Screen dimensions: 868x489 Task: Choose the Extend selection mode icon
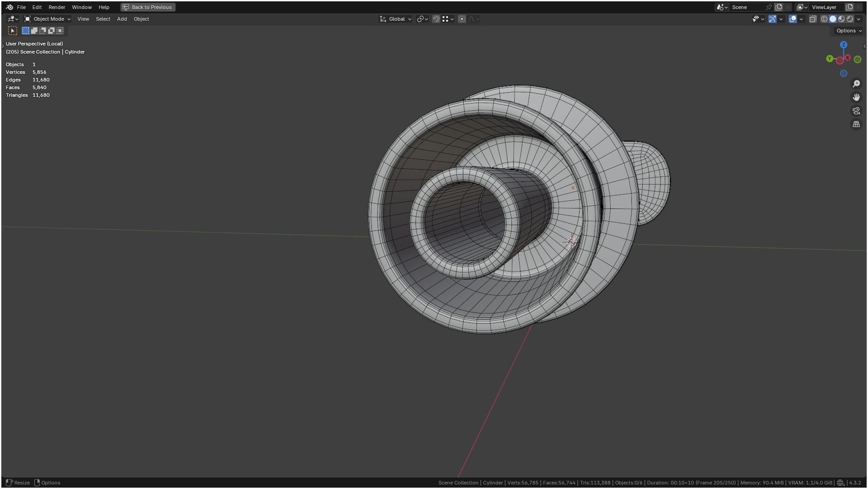click(x=34, y=31)
